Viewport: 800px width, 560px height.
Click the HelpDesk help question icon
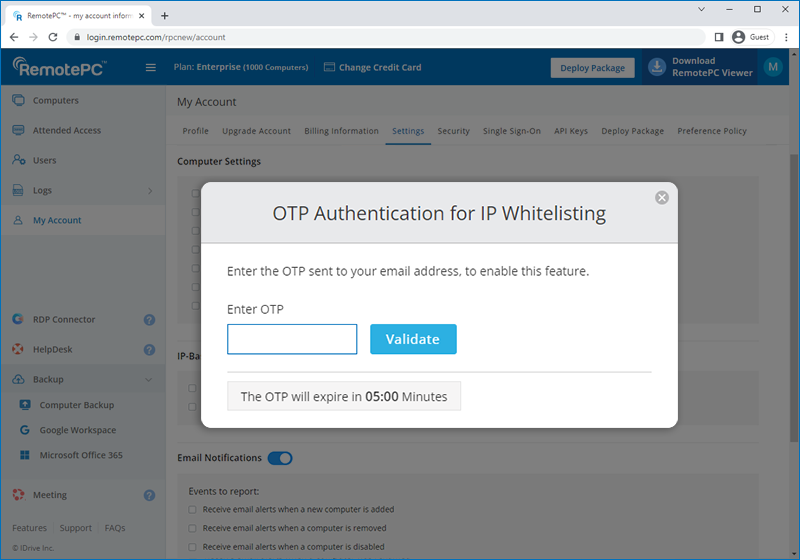[149, 350]
